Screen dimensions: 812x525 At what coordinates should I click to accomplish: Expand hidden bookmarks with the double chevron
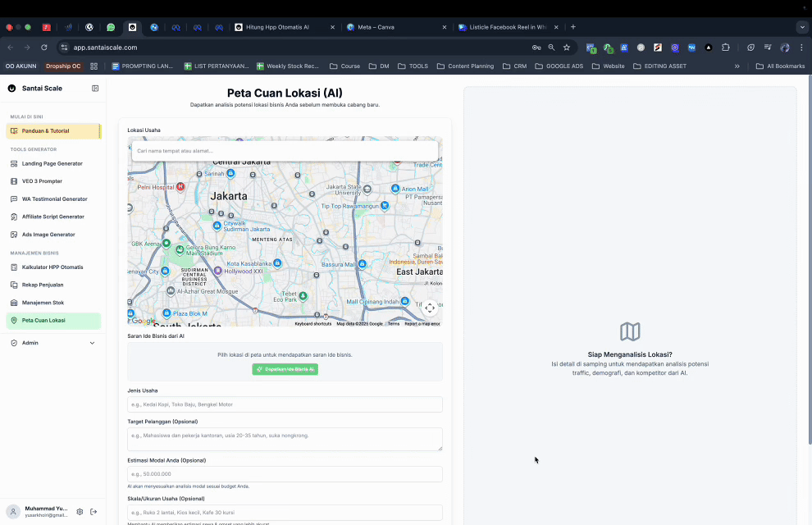tap(737, 66)
